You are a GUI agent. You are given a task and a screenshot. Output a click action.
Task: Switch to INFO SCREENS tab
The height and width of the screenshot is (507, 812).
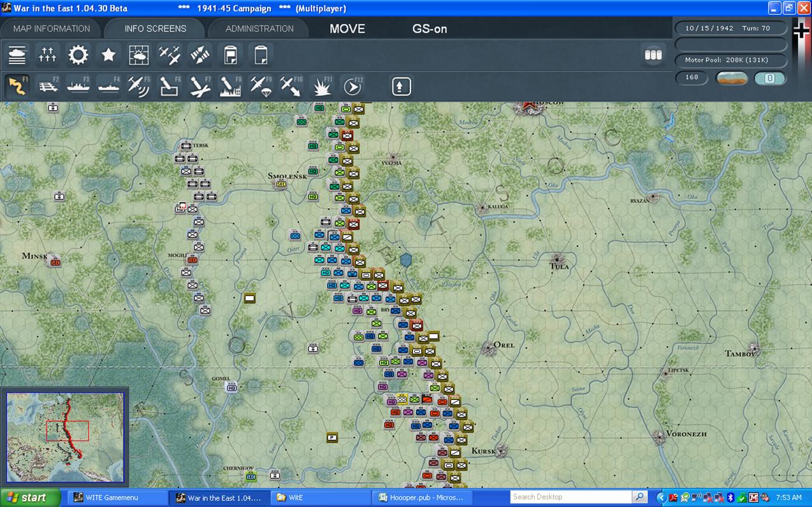pyautogui.click(x=156, y=29)
